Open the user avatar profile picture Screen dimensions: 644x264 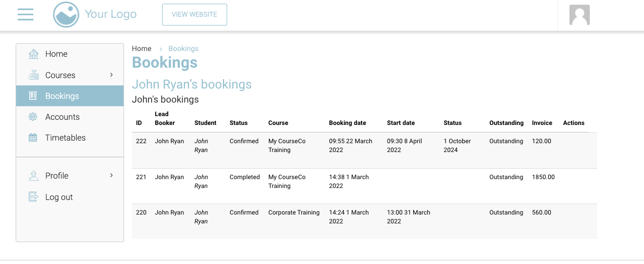tap(579, 15)
